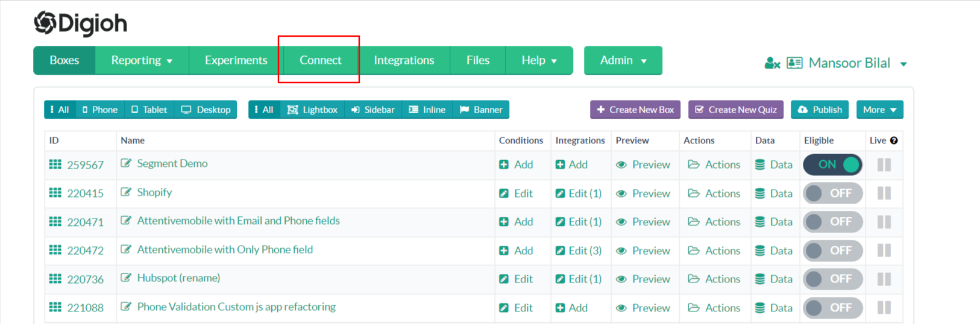Filter boxes by Tablet device
Image resolution: width=980 pixels, height=324 pixels.
point(149,110)
